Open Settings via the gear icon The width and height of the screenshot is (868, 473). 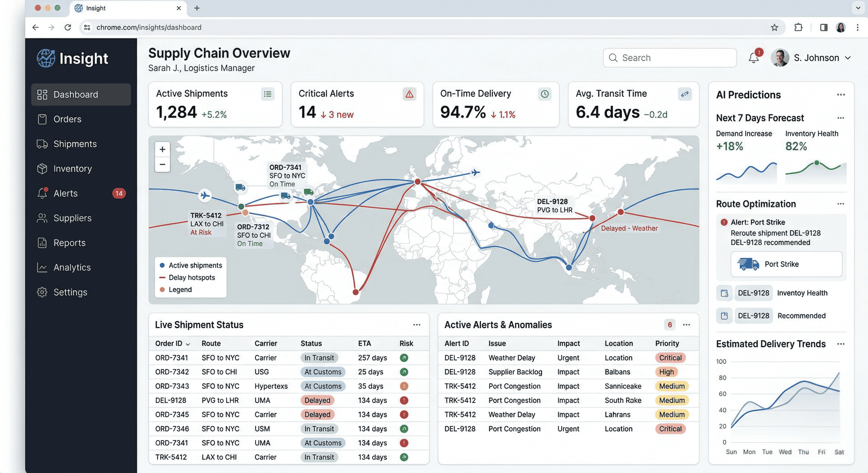pos(42,292)
